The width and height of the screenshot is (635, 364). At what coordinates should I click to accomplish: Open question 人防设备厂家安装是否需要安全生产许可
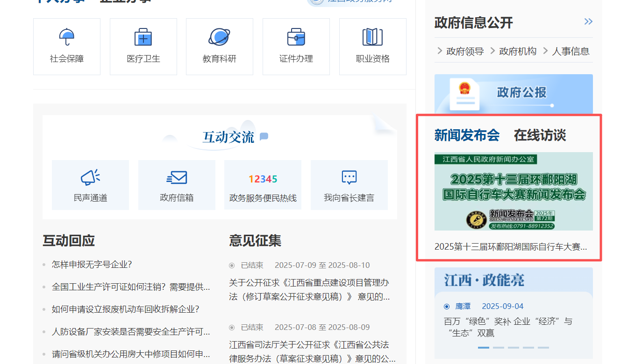tap(131, 332)
